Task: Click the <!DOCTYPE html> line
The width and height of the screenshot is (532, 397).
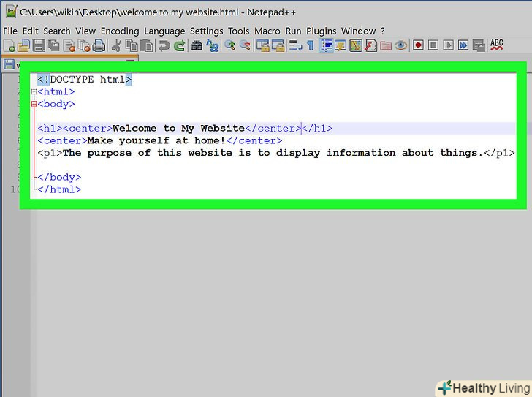Action: tap(84, 80)
